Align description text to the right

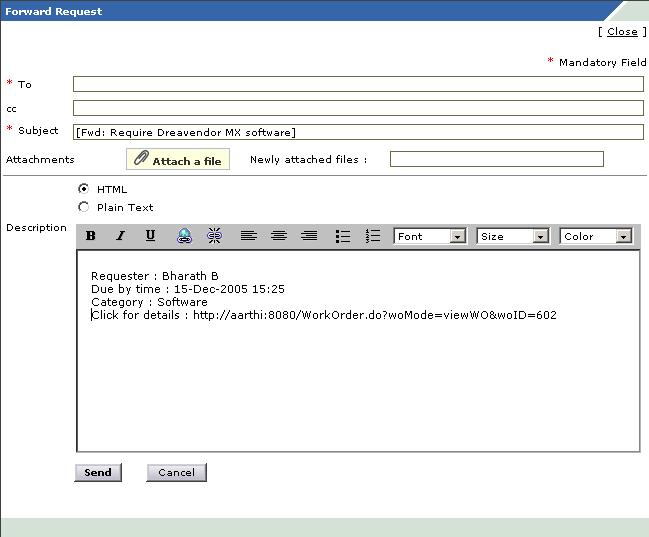pos(309,236)
